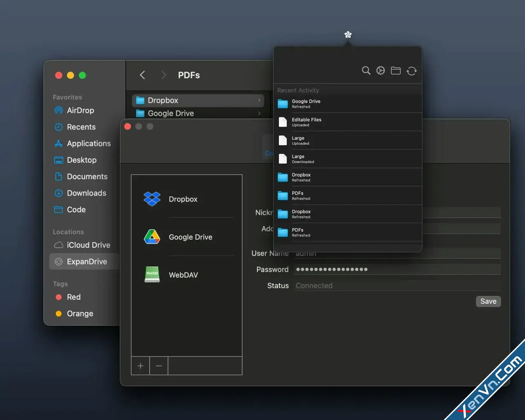The height and width of the screenshot is (420, 525).
Task: Click the User Name field
Action: point(397,253)
